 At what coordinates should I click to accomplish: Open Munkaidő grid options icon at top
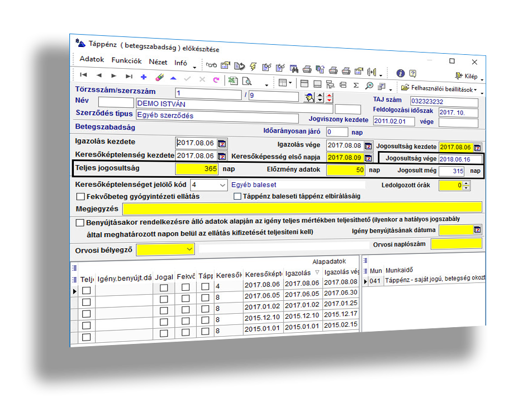365,261
